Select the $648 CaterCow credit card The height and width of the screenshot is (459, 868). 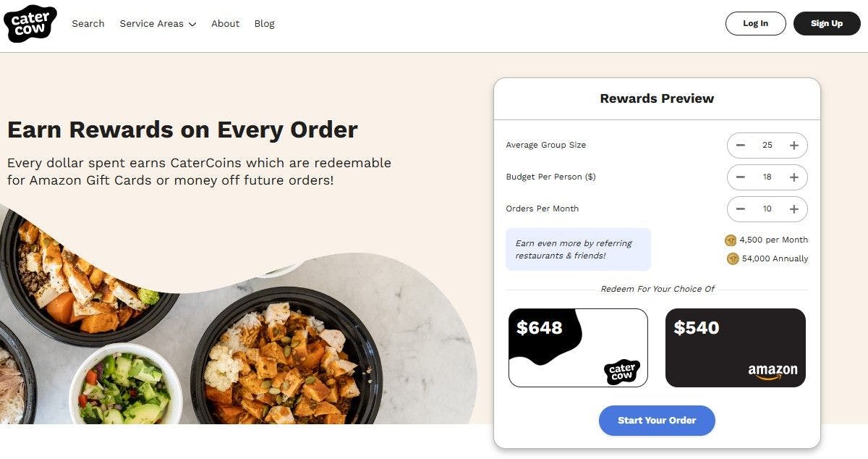[578, 348]
